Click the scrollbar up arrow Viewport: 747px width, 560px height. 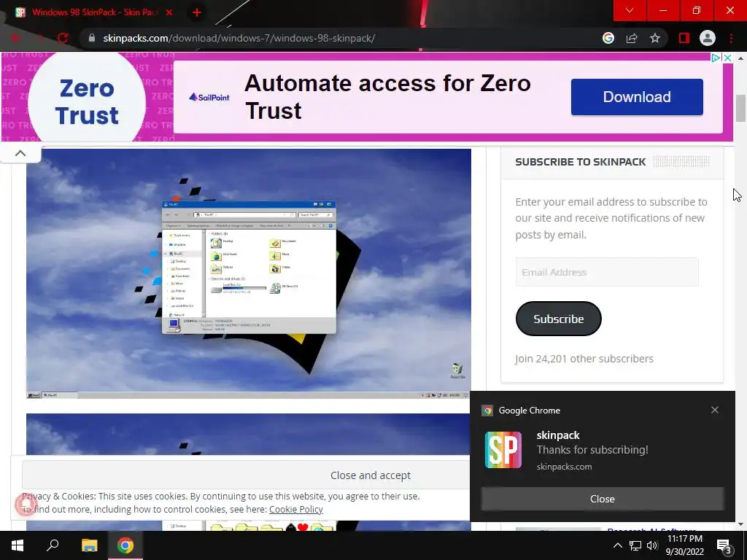click(x=740, y=58)
